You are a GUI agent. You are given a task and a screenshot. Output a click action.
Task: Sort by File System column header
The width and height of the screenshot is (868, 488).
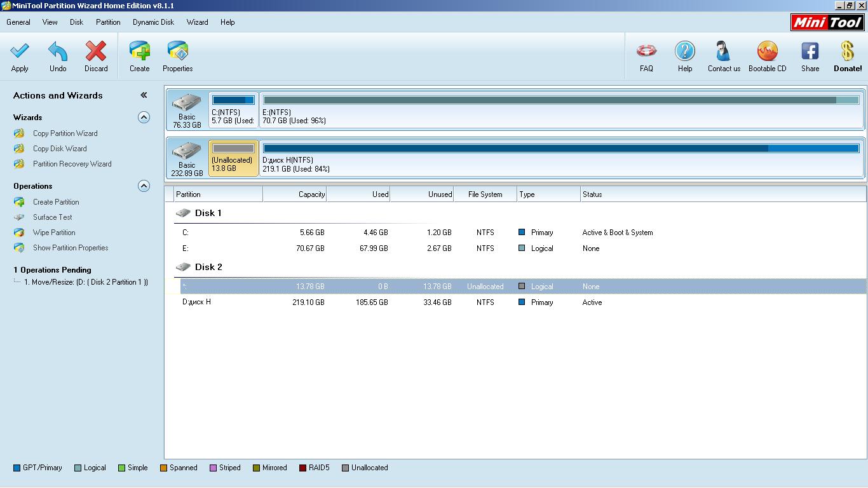(485, 194)
